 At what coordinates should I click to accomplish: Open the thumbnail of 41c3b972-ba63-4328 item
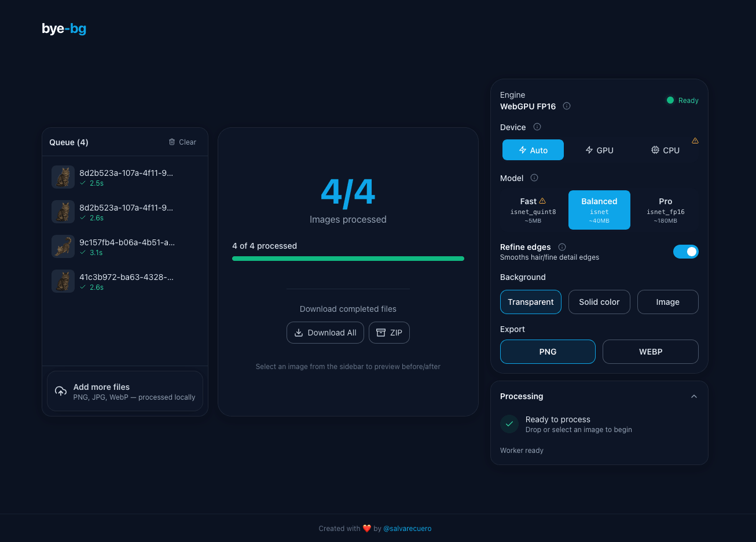(63, 281)
